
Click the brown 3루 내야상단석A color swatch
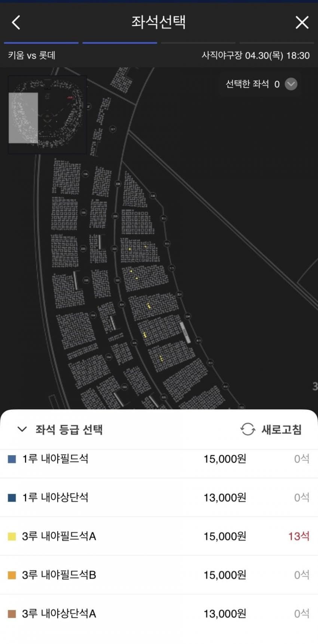pos(12,614)
